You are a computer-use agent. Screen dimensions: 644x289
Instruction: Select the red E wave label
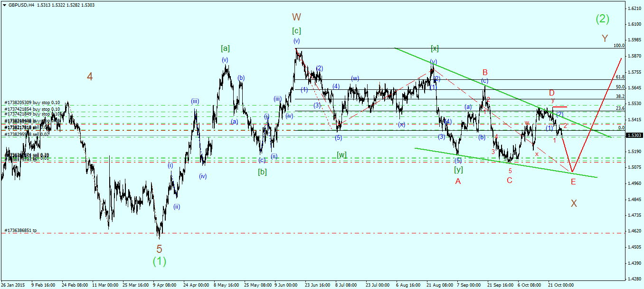(573, 182)
